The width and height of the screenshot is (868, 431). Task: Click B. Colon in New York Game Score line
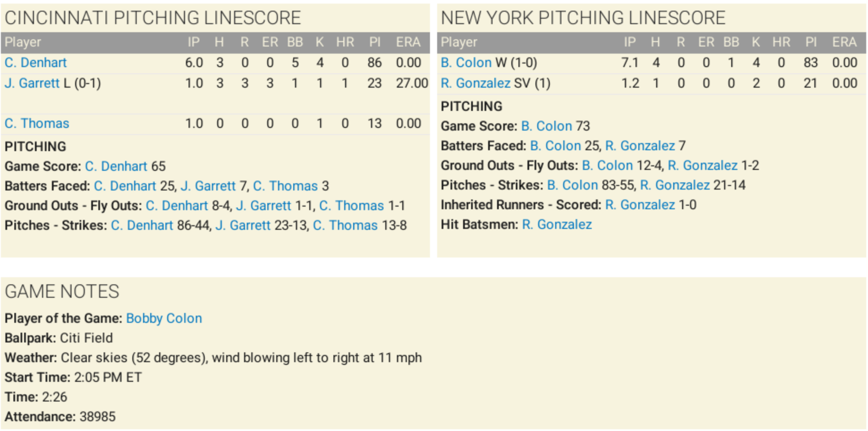pyautogui.click(x=546, y=126)
